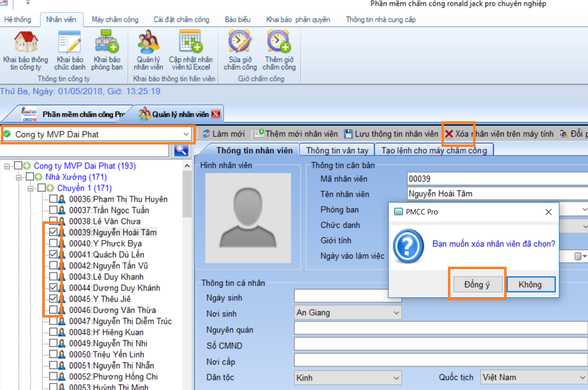Viewport: 588px width, 390px height.
Task: Uncheck employee 00045 Y Thêu Jiê
Action: [x=53, y=299]
